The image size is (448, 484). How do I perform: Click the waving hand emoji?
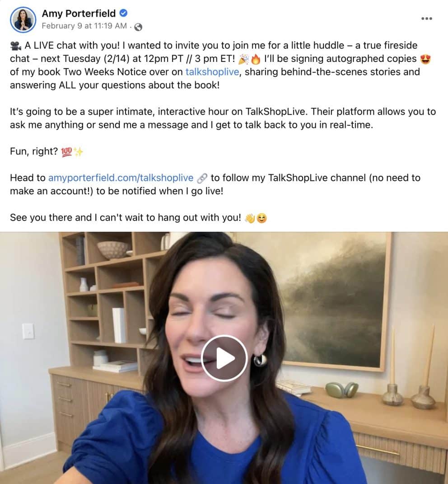click(250, 218)
